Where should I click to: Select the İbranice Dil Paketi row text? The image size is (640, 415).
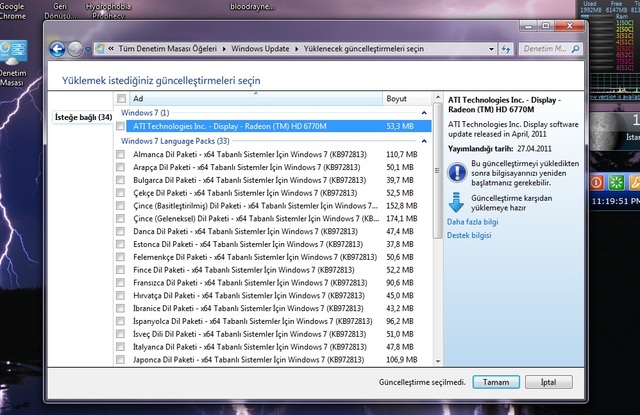(x=248, y=308)
